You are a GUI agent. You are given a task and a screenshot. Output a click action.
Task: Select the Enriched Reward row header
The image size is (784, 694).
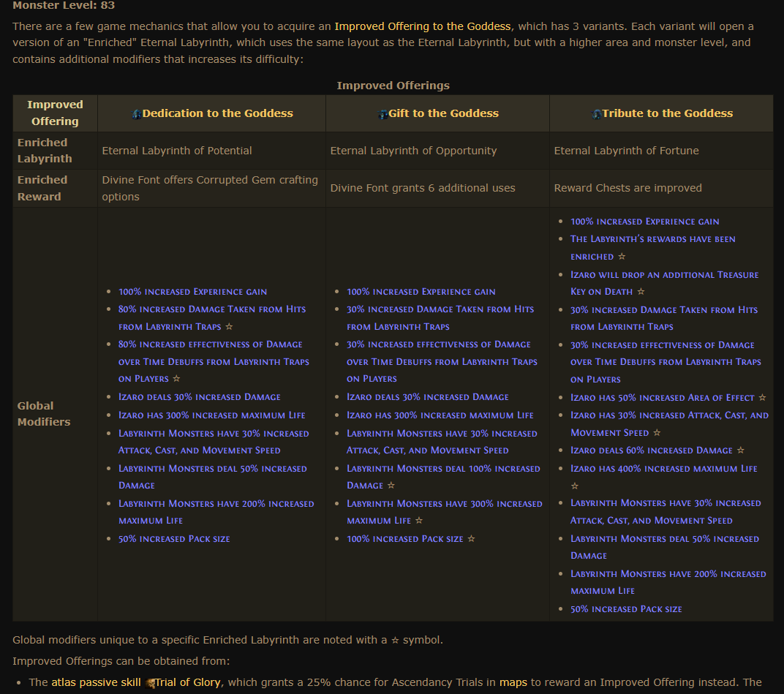(55, 188)
